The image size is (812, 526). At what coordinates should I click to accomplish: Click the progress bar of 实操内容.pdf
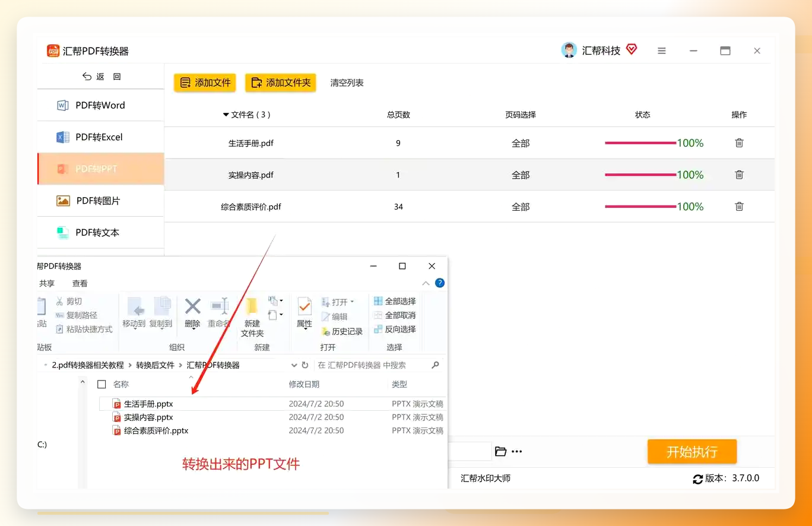coord(640,175)
